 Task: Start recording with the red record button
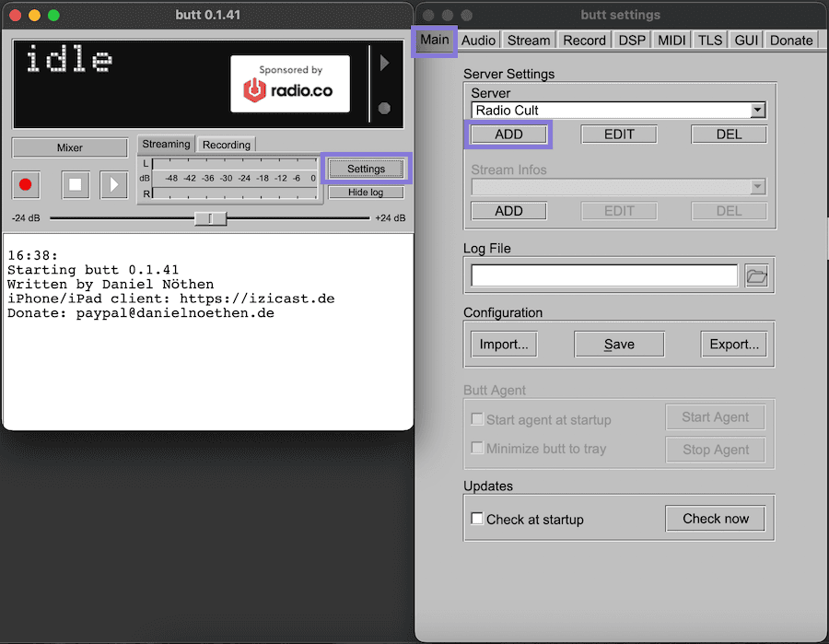tap(26, 184)
